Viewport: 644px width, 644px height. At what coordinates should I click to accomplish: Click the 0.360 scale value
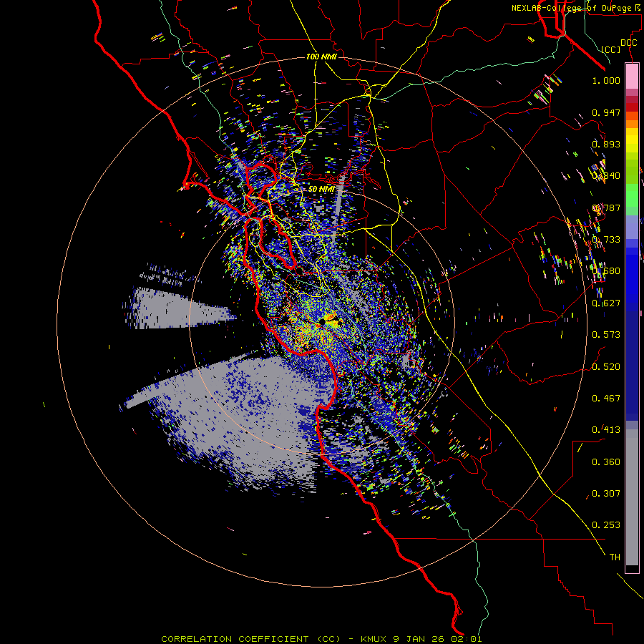click(606, 462)
